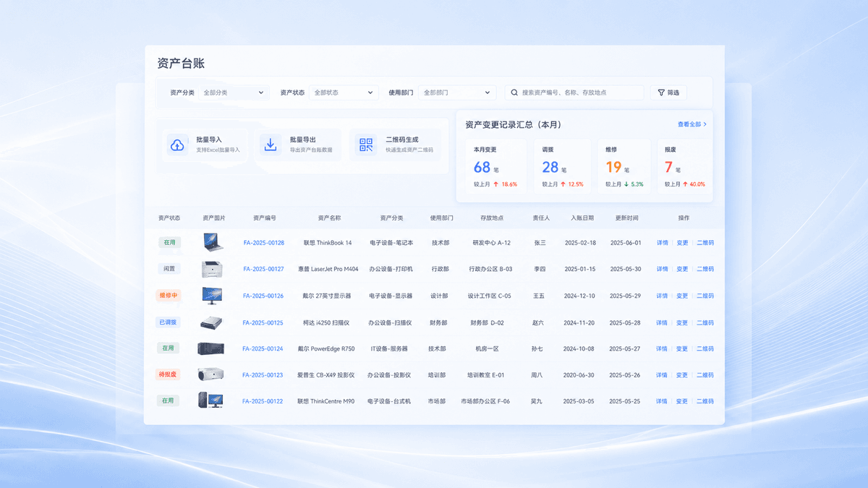Click 二维码 for 爱普生 CB-X49 投影仪 row

pos(705,375)
